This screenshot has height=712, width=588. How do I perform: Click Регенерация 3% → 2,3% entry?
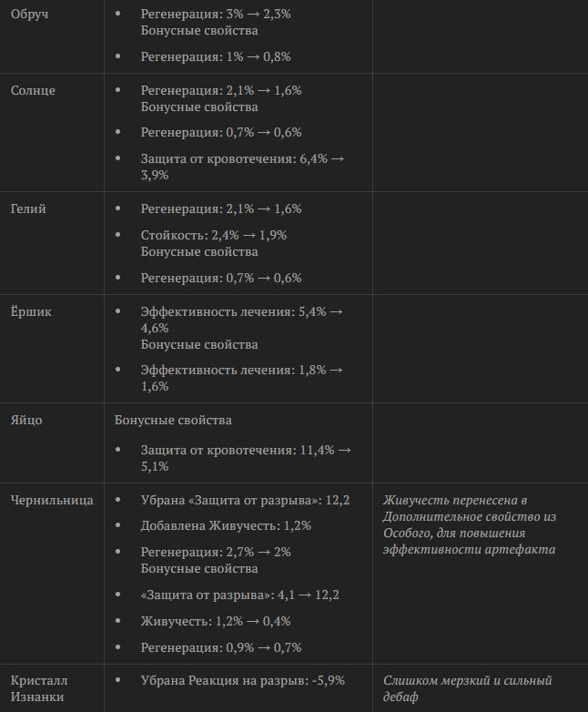click(x=216, y=14)
